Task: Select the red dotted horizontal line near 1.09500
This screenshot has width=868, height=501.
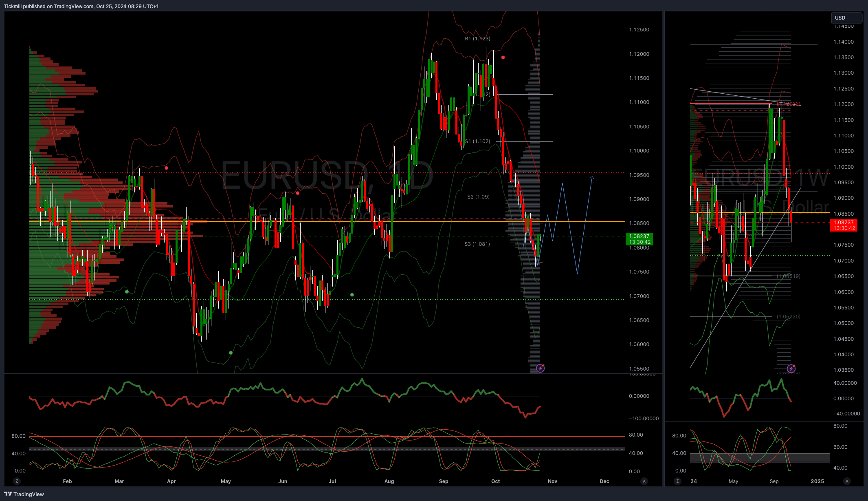Action: [x=327, y=173]
